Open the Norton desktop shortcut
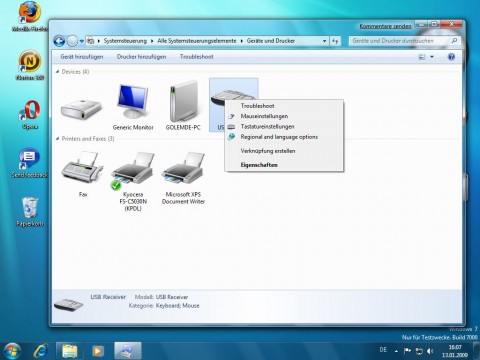The image size is (480, 360). pyautogui.click(x=30, y=65)
